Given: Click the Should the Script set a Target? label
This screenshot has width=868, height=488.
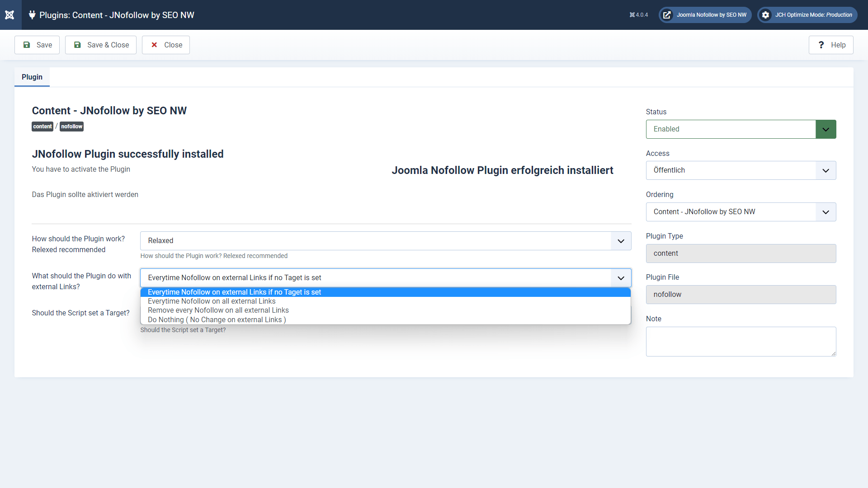Looking at the screenshot, I should tap(81, 313).
